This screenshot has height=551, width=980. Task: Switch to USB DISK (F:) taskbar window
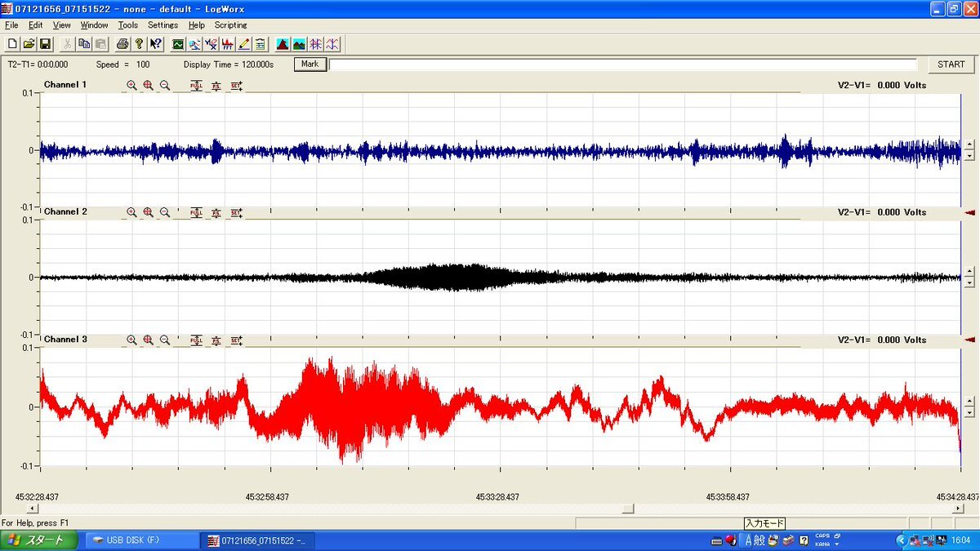[x=141, y=540]
